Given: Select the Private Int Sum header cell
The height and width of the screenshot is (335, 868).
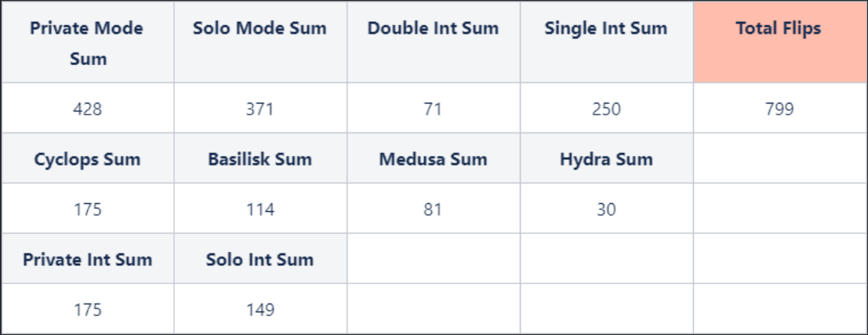Looking at the screenshot, I should click(x=87, y=260).
